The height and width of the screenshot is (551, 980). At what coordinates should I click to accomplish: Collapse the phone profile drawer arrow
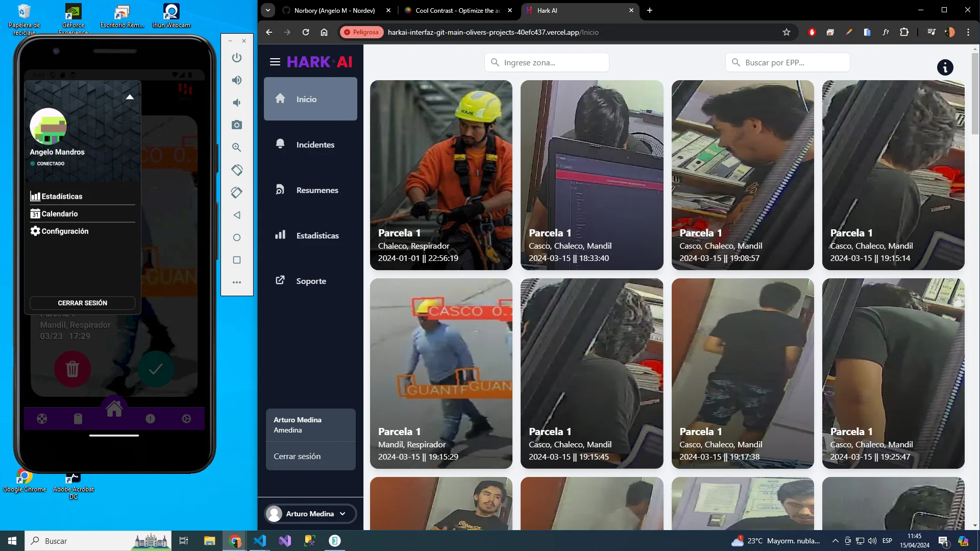(130, 97)
